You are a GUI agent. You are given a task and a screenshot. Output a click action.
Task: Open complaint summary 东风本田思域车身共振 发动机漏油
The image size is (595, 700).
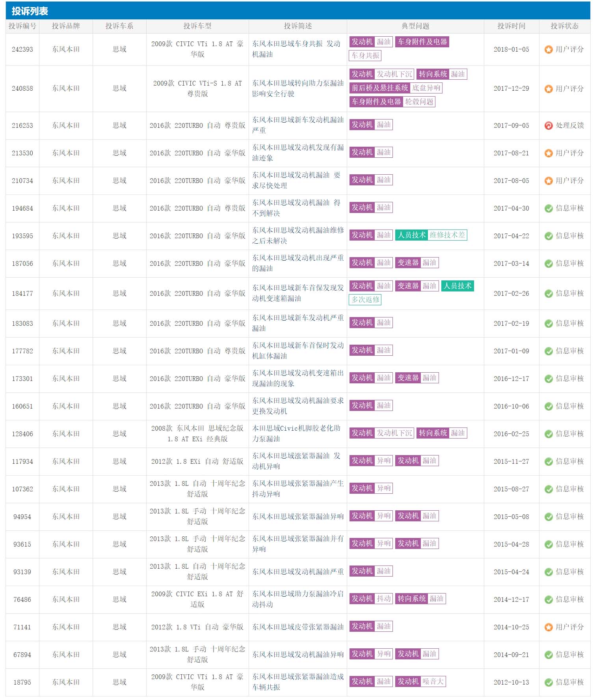pyautogui.click(x=296, y=49)
